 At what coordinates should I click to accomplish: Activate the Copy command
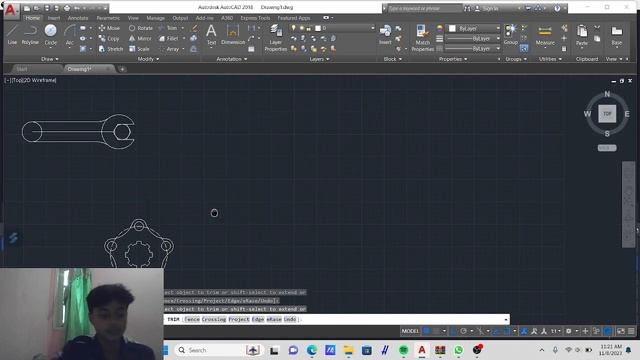(109, 38)
